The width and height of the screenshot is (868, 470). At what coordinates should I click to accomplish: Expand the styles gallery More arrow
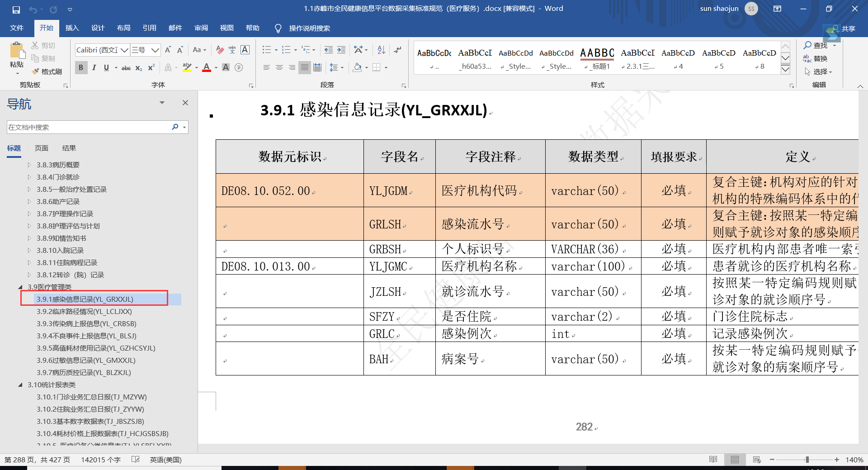coord(786,69)
